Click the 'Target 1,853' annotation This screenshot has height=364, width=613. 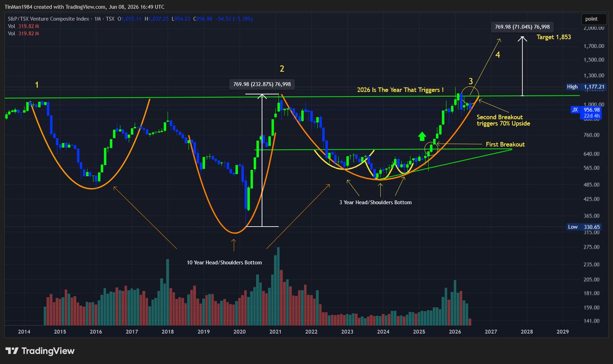click(x=554, y=37)
